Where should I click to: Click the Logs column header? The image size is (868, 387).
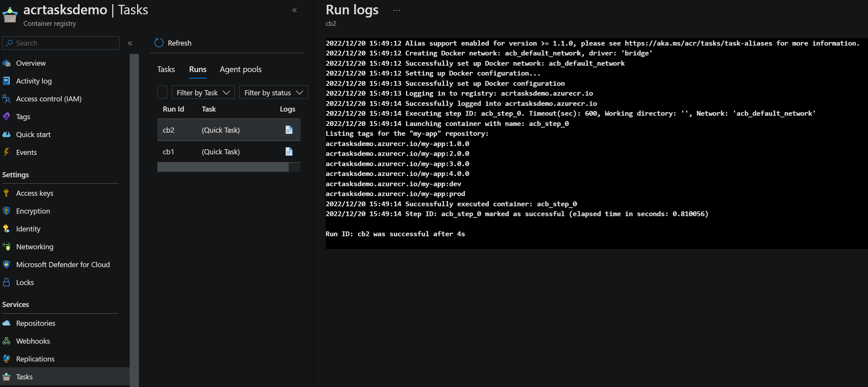point(287,109)
